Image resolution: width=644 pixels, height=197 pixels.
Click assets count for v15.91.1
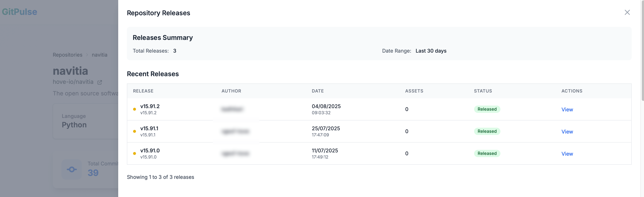[x=407, y=131]
